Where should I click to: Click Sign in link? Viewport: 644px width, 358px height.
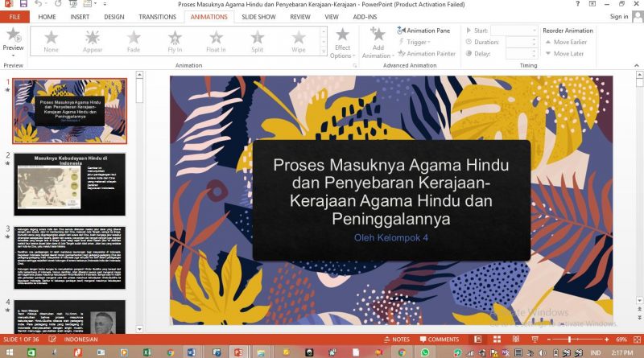tap(619, 16)
